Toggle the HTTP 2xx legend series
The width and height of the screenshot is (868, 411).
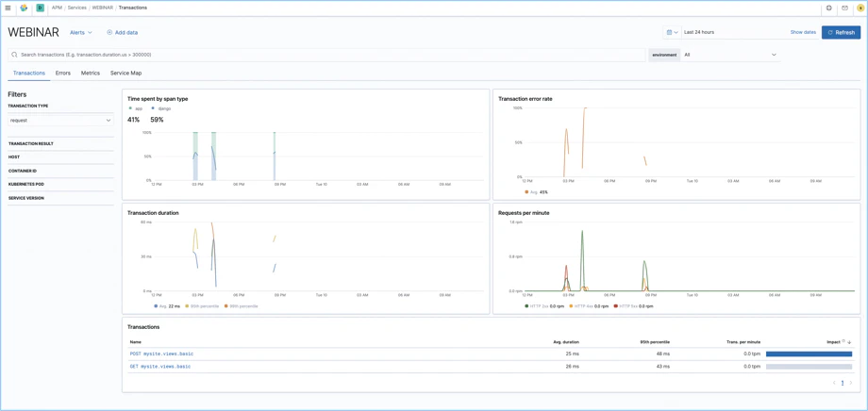tap(545, 306)
